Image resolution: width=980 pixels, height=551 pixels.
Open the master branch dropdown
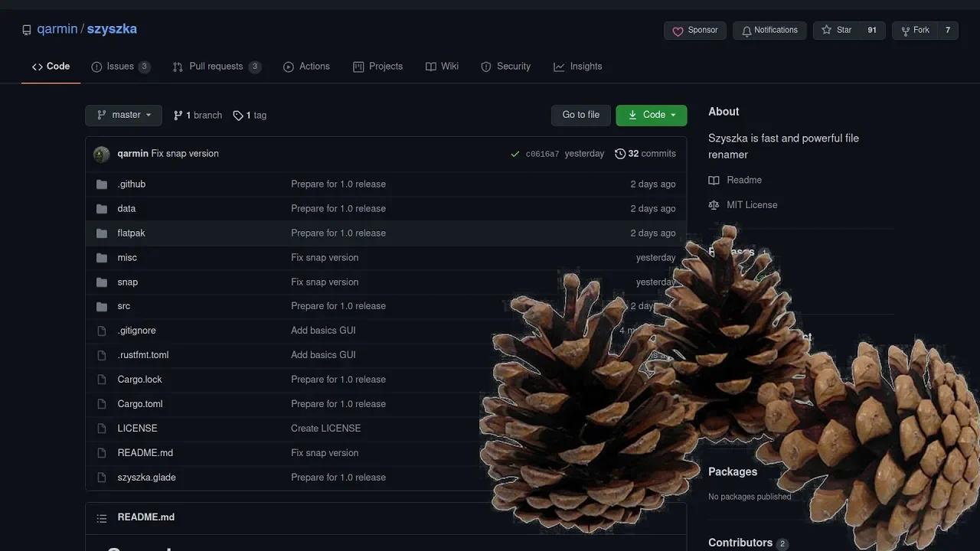(x=123, y=116)
